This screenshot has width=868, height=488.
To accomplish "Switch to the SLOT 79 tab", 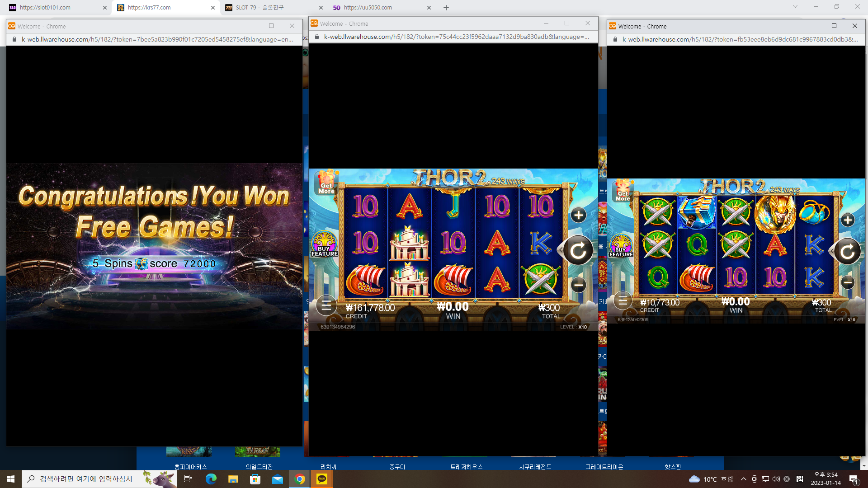I will [274, 8].
